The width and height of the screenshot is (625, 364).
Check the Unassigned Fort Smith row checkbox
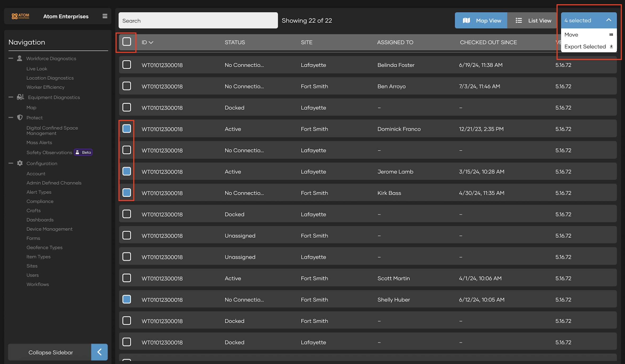(127, 235)
